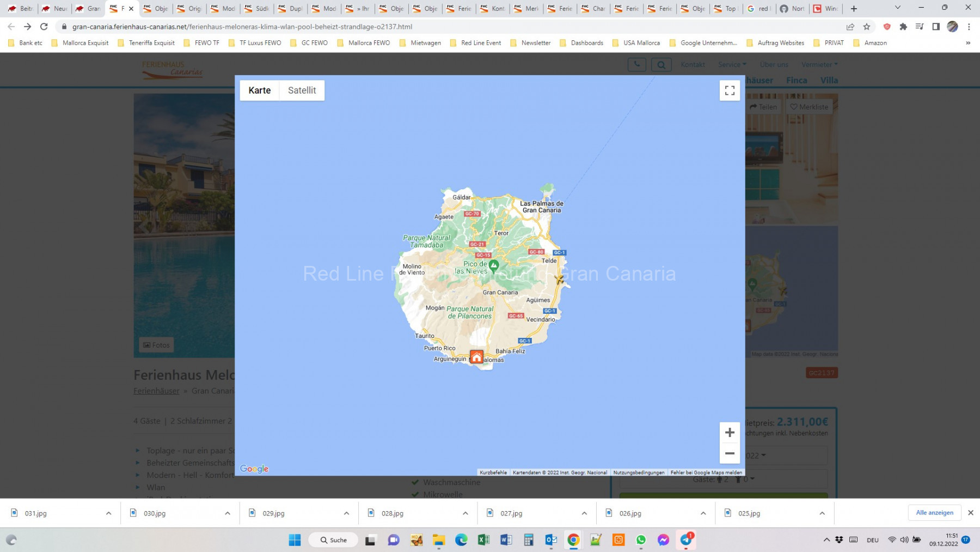Open the red shield extension icon
The height and width of the screenshot is (552, 980).
887,26
